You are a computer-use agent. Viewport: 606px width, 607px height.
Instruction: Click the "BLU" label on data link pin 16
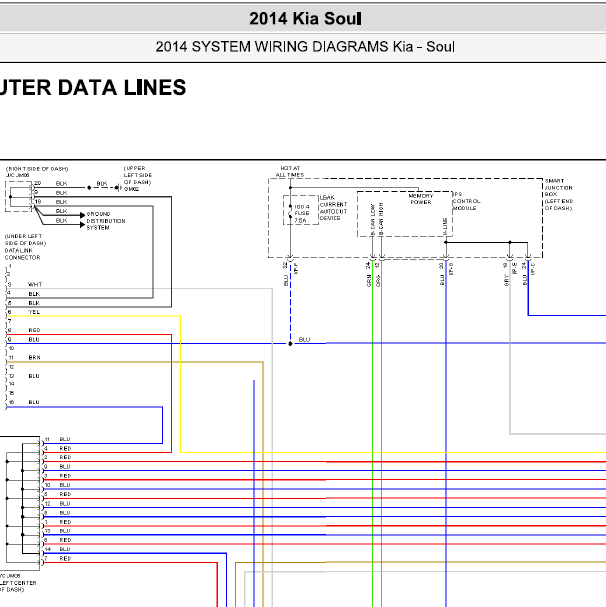(x=34, y=402)
